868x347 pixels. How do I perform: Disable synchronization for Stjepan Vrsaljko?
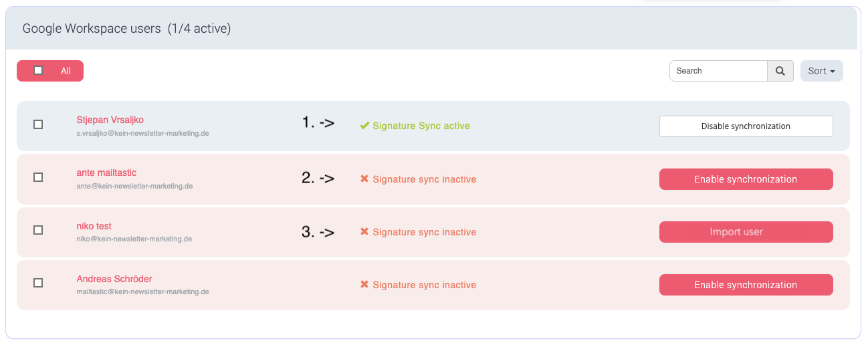tap(746, 126)
